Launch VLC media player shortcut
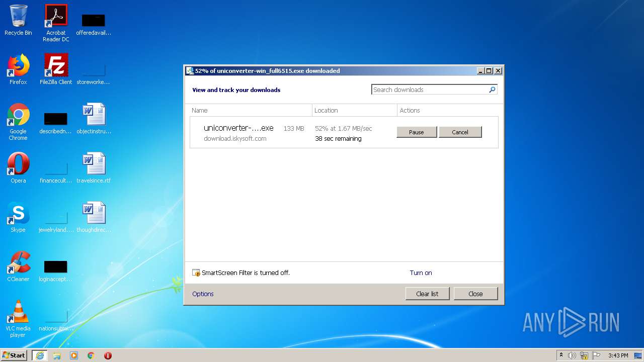 coord(18,319)
